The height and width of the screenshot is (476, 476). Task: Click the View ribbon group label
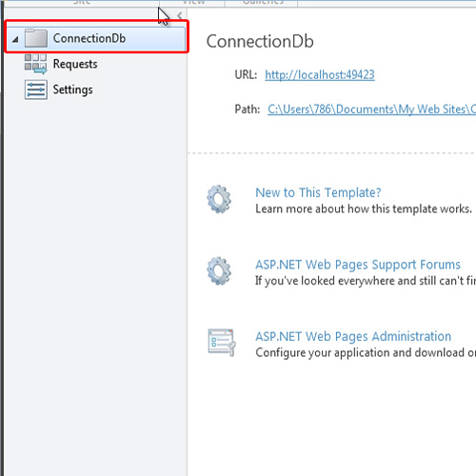pos(193,2)
